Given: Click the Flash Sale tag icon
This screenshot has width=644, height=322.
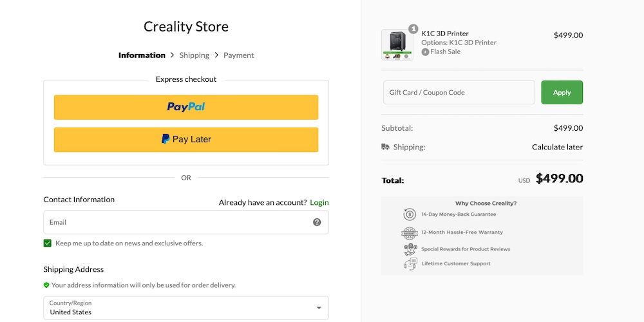Looking at the screenshot, I should (x=425, y=52).
